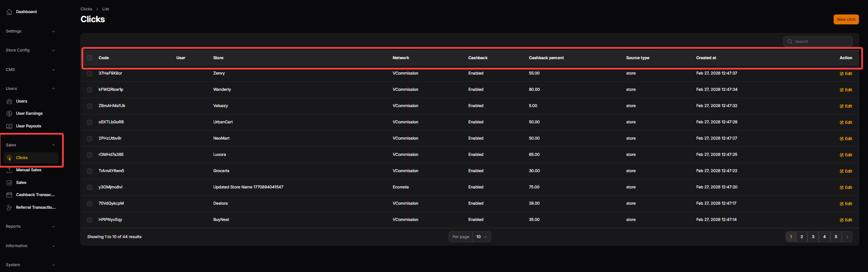Screen dimensions: 868x272
Task: Click the New click button
Action: tap(846, 19)
